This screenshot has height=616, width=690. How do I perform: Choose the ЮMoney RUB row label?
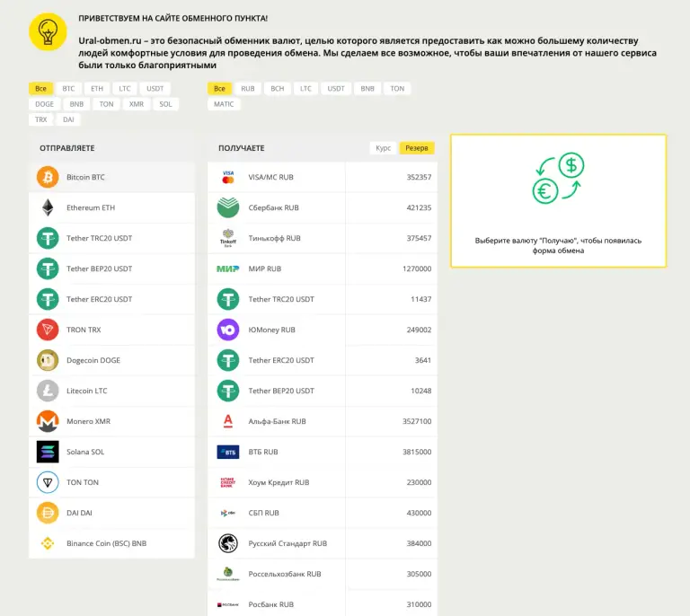271,330
